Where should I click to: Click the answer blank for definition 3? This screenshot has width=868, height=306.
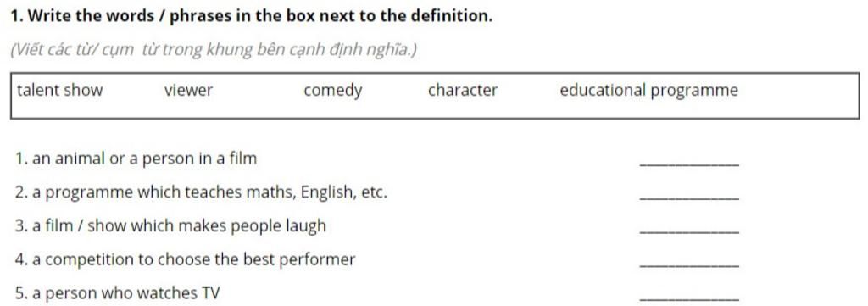coord(688,231)
